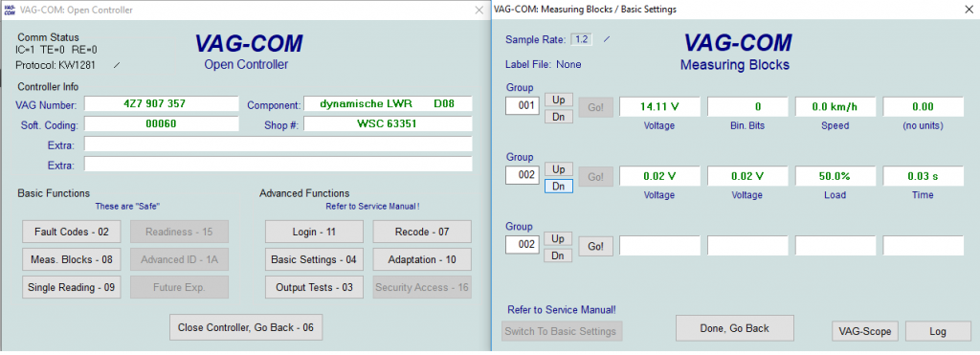Click first empty field of bottom group row
Image resolution: width=980 pixels, height=355 pixels.
pyautogui.click(x=659, y=246)
